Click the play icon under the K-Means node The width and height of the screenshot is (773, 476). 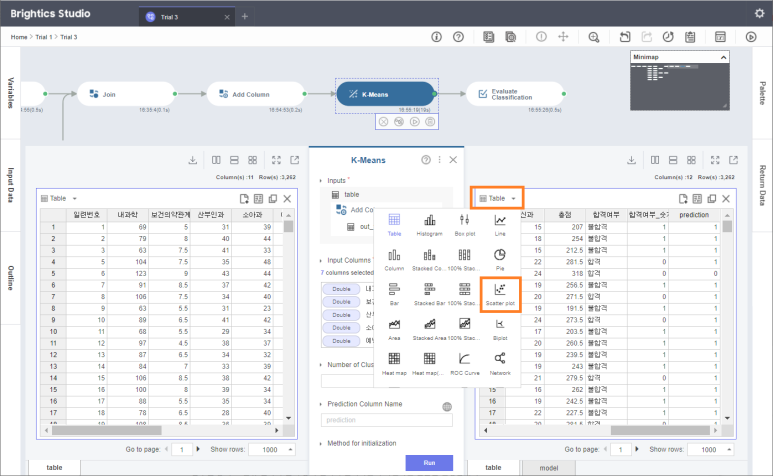[415, 122]
